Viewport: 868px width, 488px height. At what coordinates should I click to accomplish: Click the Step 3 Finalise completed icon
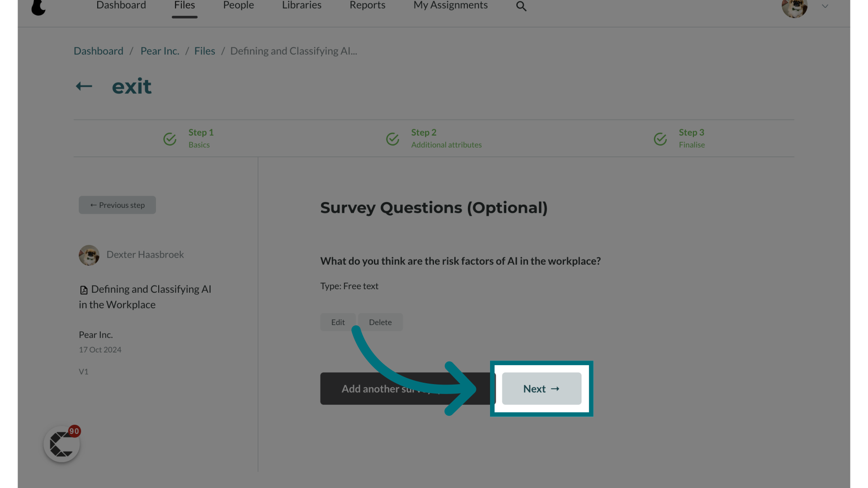click(x=660, y=138)
